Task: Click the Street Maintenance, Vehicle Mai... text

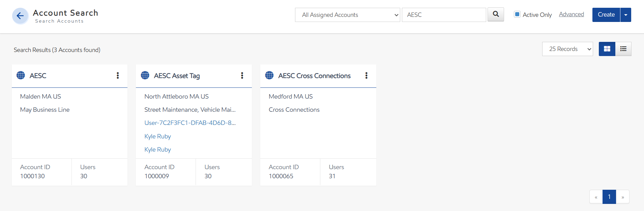Action: (190, 110)
